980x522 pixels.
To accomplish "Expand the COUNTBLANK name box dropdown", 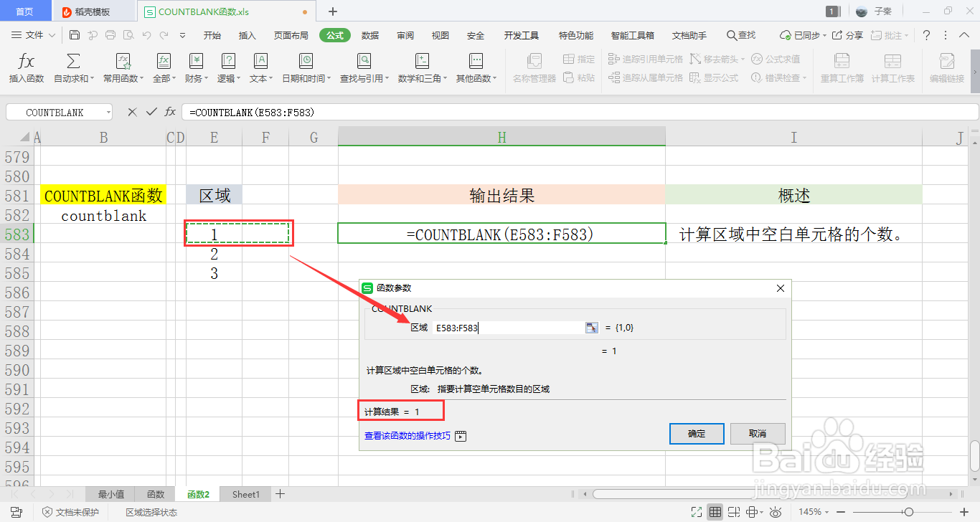I will coord(108,112).
